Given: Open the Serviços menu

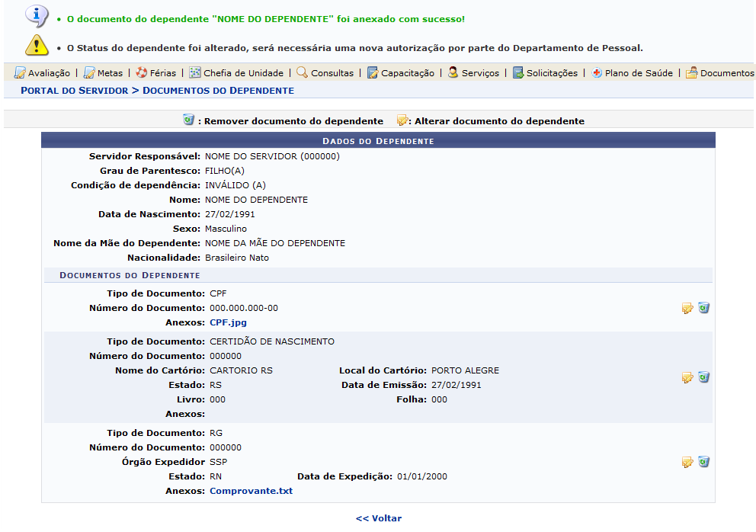Looking at the screenshot, I should (x=480, y=73).
